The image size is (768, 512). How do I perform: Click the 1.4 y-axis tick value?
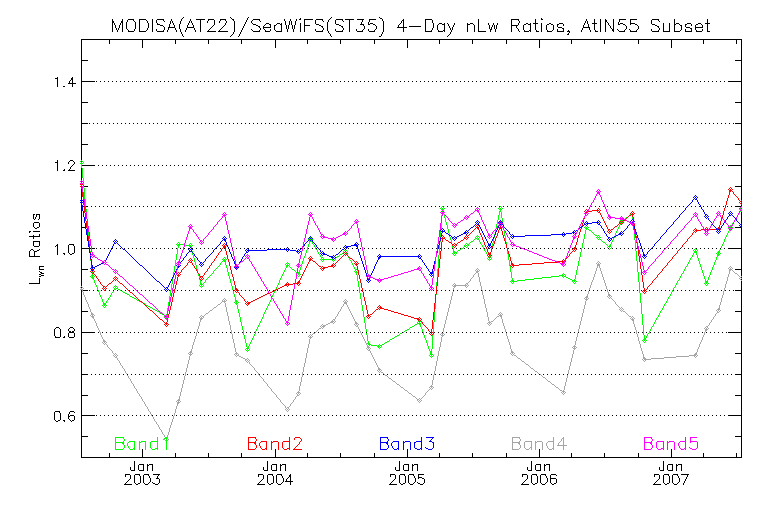(64, 82)
